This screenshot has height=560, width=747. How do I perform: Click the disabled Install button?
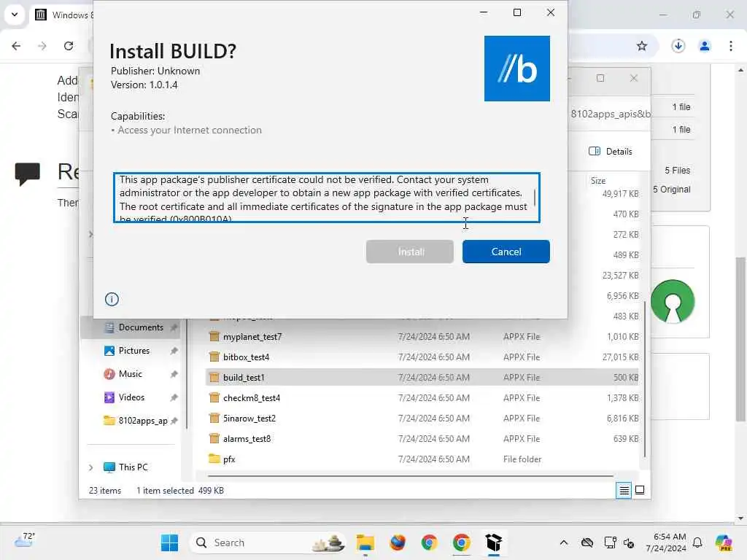pos(410,252)
